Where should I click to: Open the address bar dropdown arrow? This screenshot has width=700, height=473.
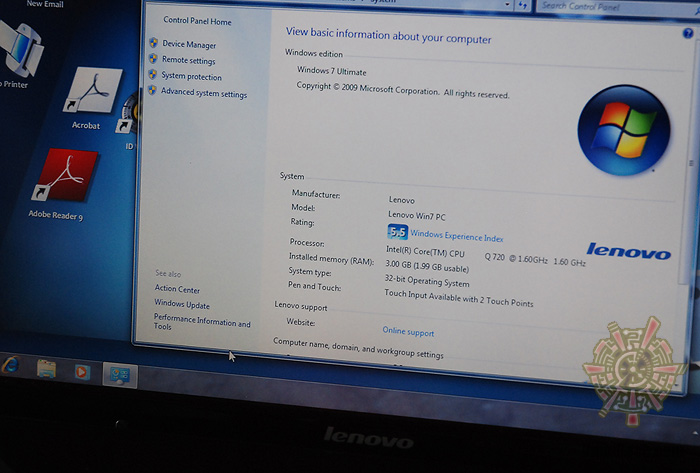(507, 4)
